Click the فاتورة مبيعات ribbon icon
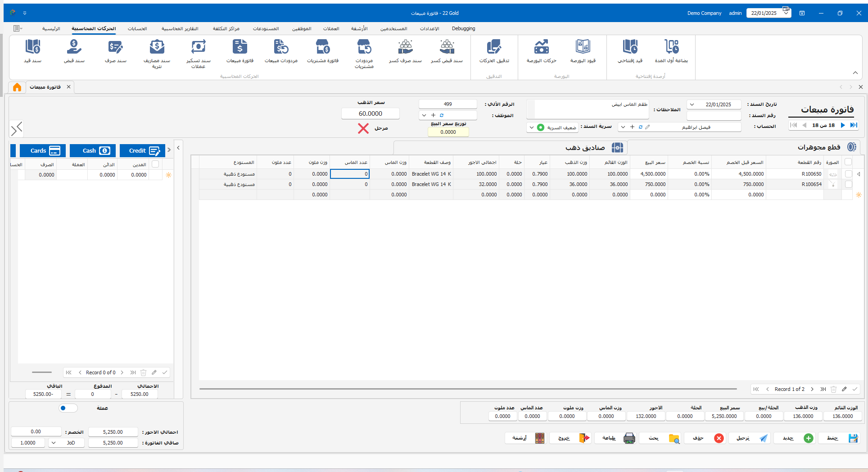Screen dimensions: 868x472 tap(240, 47)
